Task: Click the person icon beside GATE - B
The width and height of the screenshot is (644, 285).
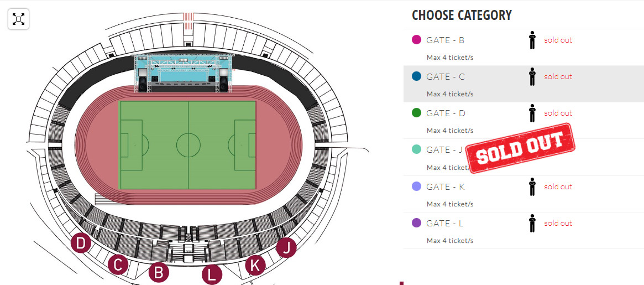Action: pyautogui.click(x=532, y=40)
